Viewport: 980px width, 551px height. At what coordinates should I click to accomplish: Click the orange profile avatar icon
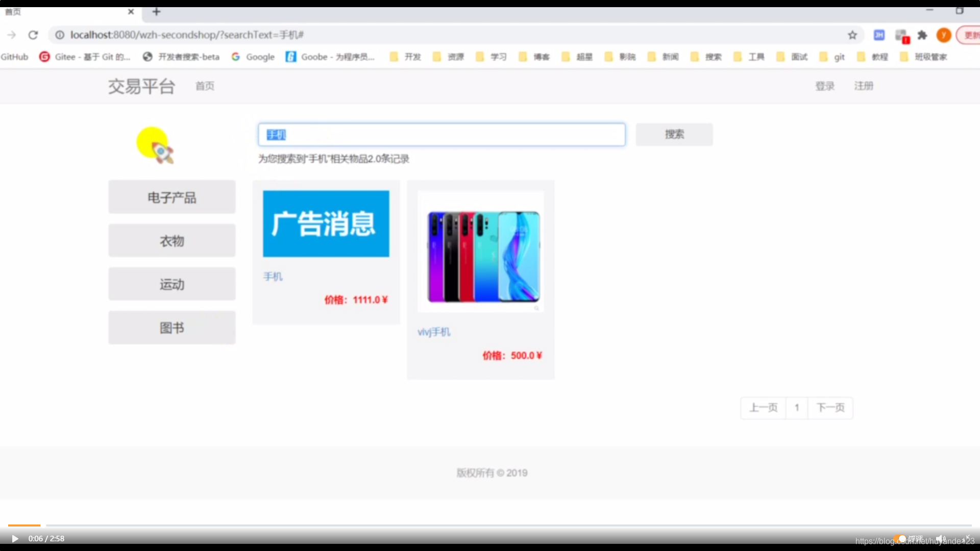click(x=943, y=35)
